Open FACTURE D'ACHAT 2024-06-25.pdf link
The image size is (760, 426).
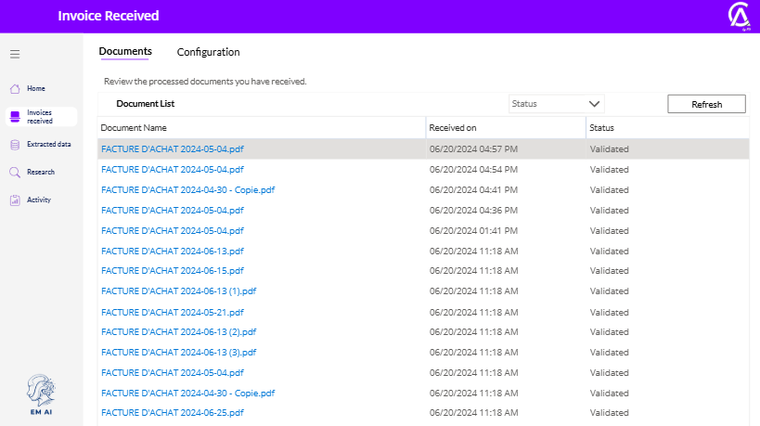[x=172, y=413]
